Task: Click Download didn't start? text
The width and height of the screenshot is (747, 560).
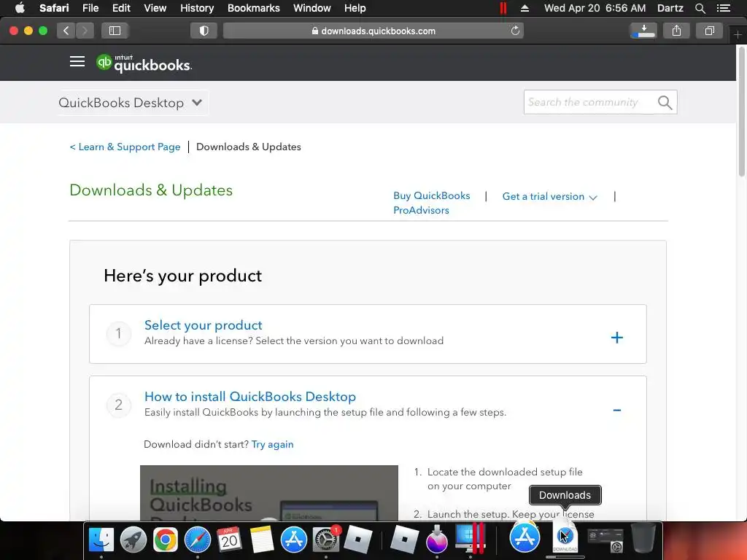Action: point(196,444)
